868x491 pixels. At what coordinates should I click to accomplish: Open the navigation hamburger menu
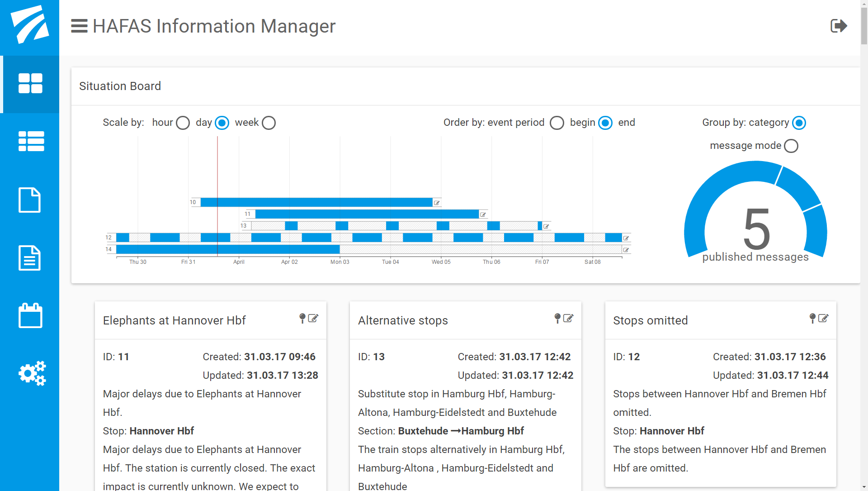click(x=79, y=26)
